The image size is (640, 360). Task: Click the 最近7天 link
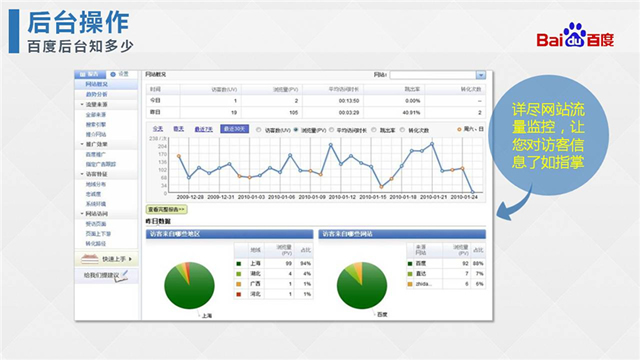tap(203, 129)
